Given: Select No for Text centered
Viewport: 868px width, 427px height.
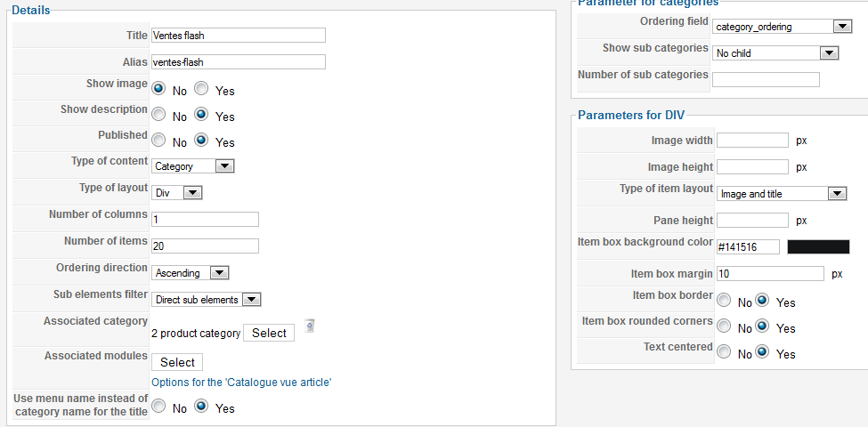Looking at the screenshot, I should coord(724,351).
